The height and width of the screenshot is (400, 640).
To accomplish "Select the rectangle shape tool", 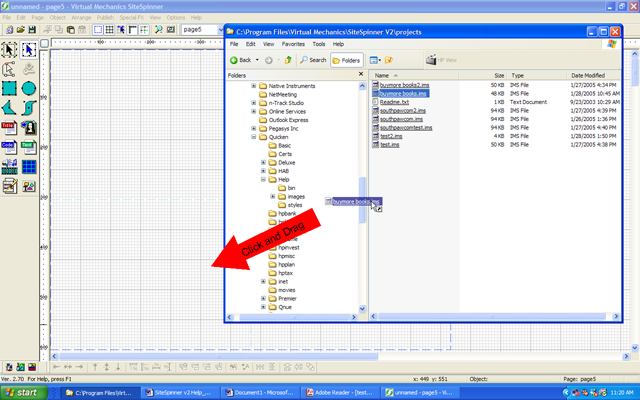I will pos(9,89).
